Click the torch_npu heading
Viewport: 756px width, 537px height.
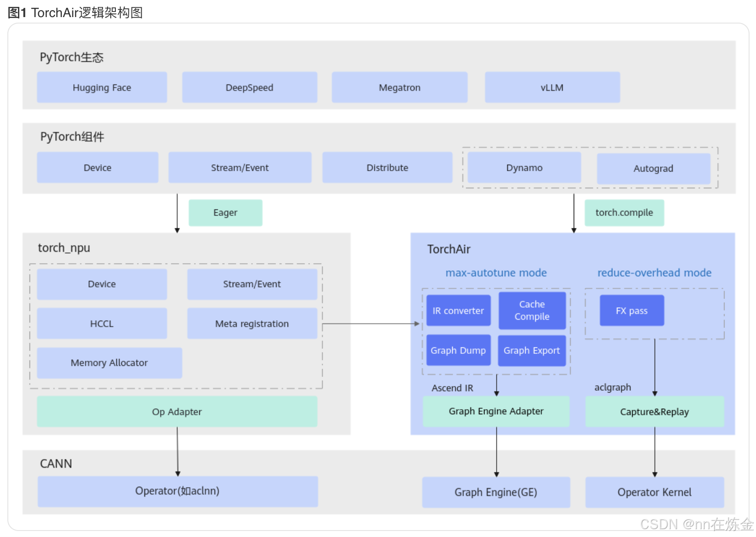click(64, 248)
